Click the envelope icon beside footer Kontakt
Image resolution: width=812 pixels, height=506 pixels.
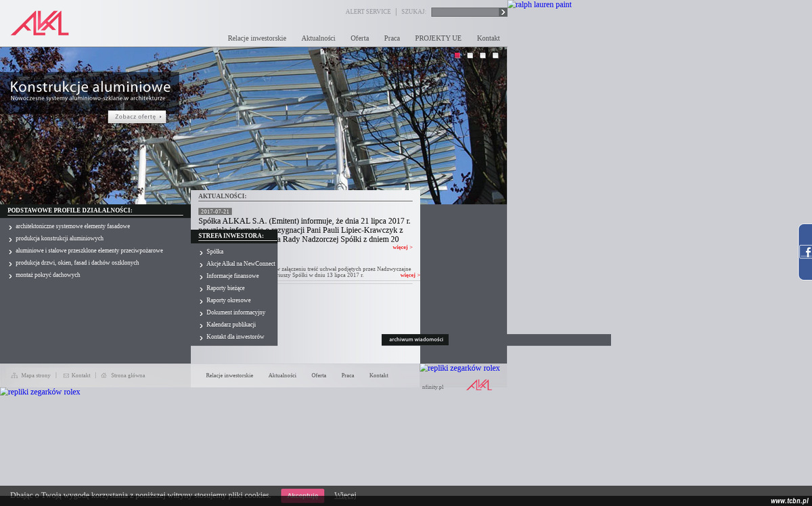[66, 375]
